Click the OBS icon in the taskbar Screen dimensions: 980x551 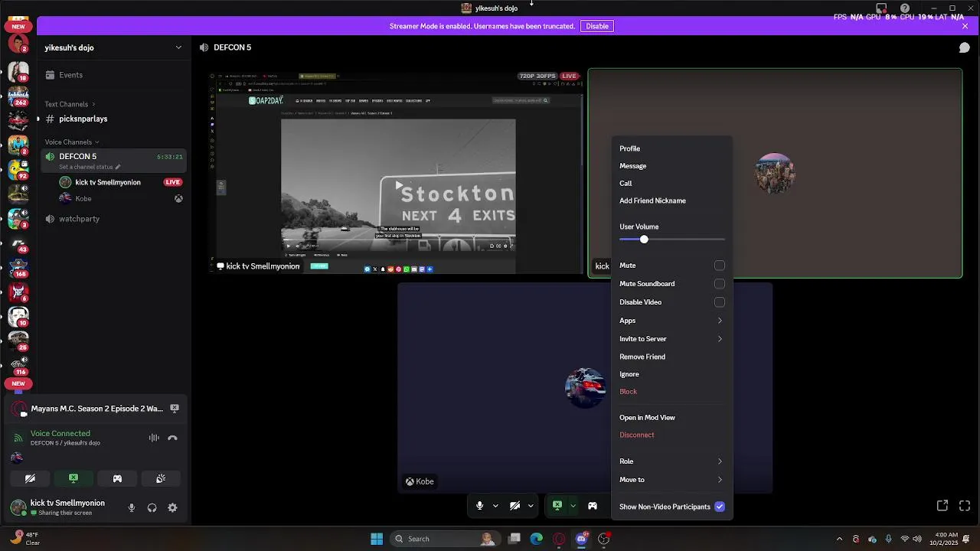click(x=603, y=539)
